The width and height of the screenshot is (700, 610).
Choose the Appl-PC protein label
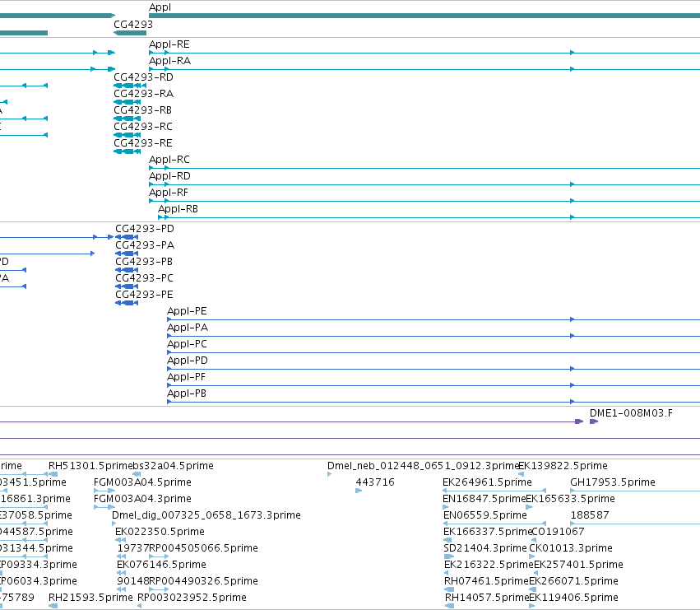(187, 344)
